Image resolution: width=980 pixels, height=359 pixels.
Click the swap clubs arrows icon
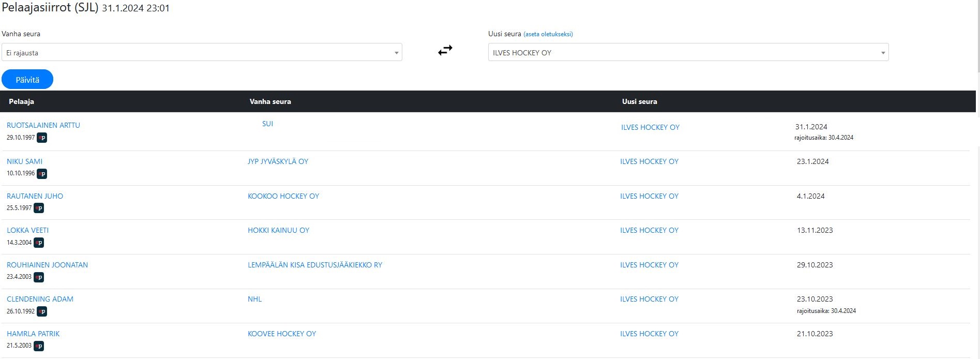445,50
